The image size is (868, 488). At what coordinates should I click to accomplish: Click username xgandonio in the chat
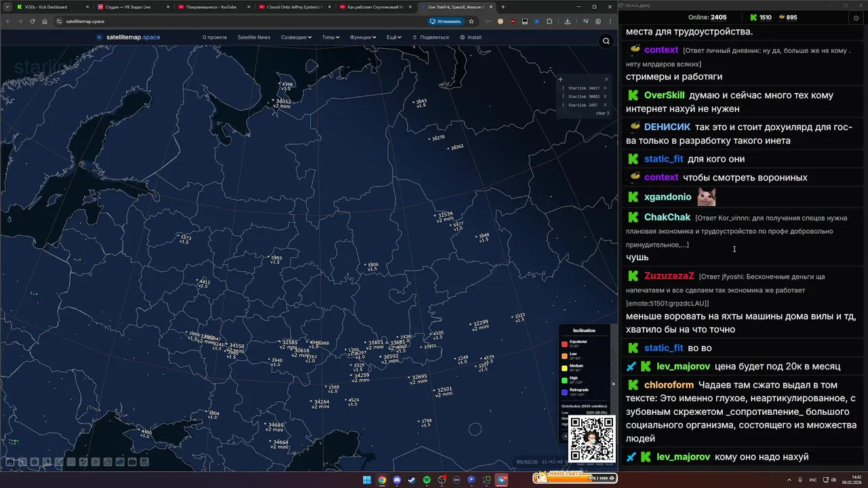(668, 197)
